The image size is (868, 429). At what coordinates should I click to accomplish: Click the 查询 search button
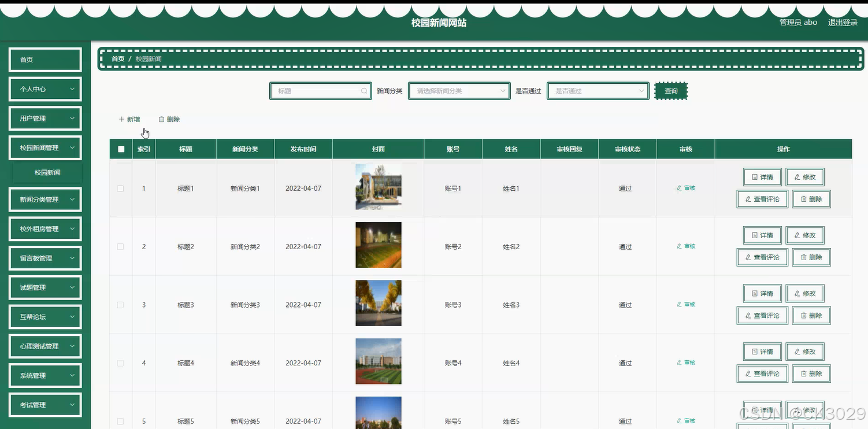[671, 91]
